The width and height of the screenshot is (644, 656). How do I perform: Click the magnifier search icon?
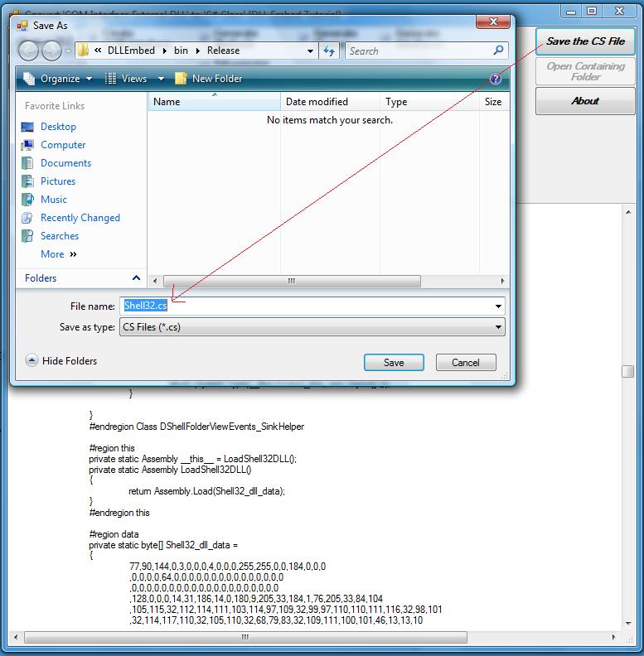point(498,51)
